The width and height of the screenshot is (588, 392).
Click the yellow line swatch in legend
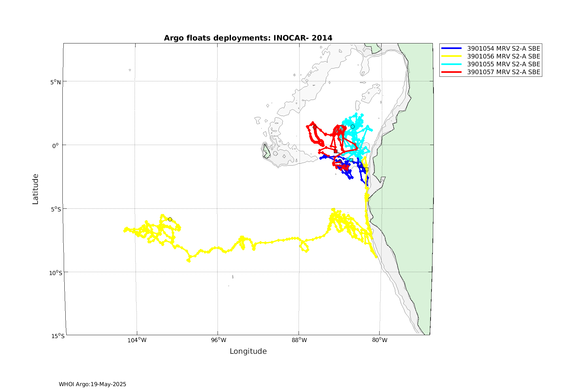point(451,56)
